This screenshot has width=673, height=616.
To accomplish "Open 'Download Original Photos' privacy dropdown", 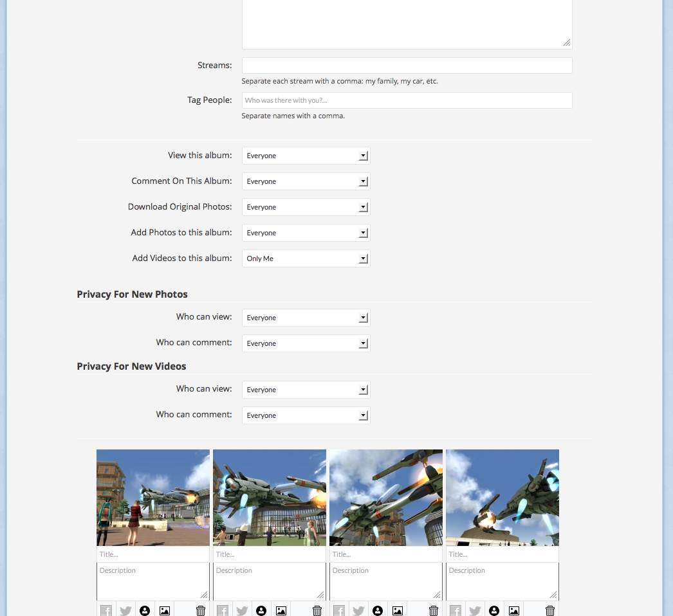I will (306, 207).
